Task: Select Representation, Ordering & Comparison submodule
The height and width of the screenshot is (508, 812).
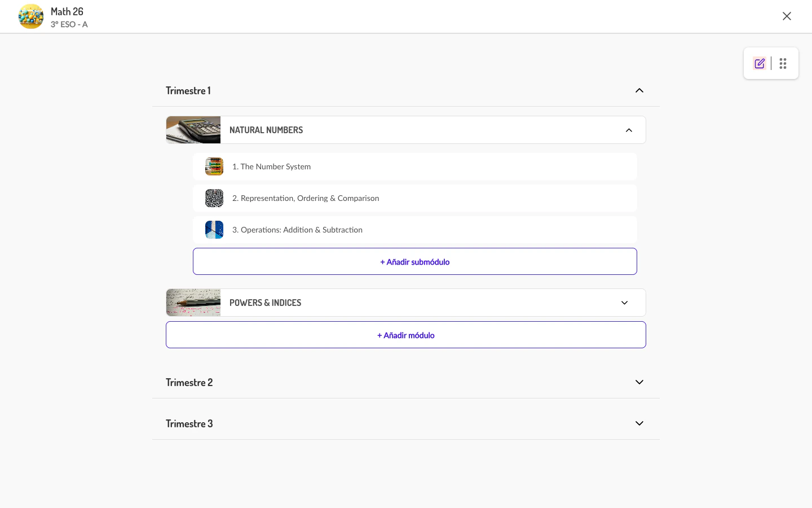Action: click(306, 198)
